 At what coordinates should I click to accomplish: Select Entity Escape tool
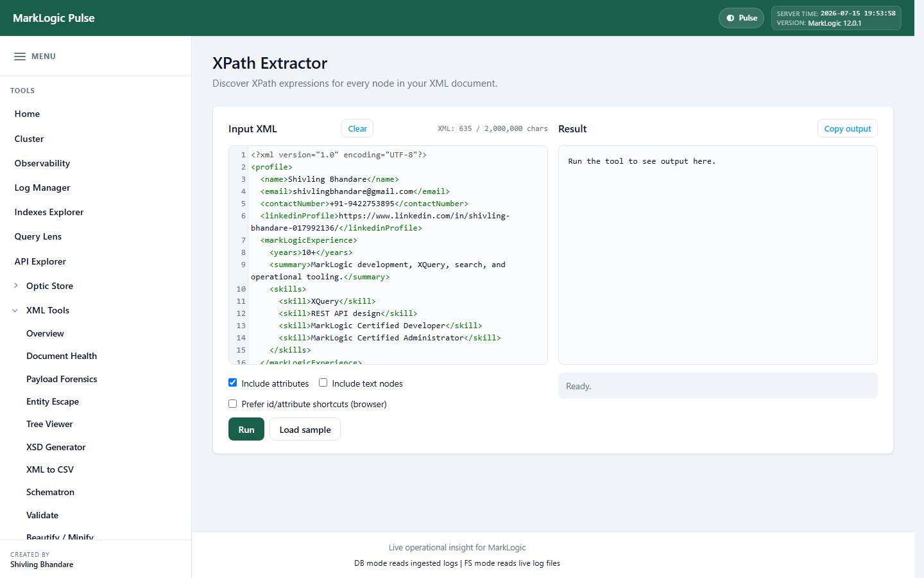click(53, 401)
